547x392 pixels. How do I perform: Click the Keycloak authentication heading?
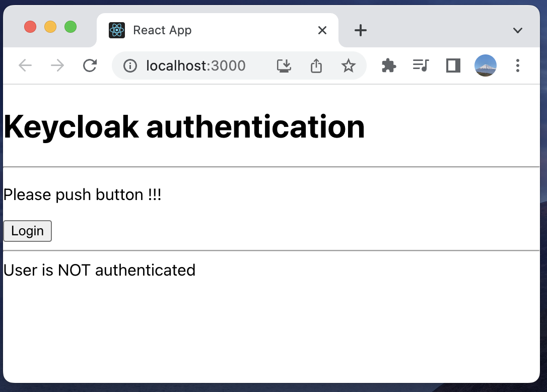pos(184,126)
